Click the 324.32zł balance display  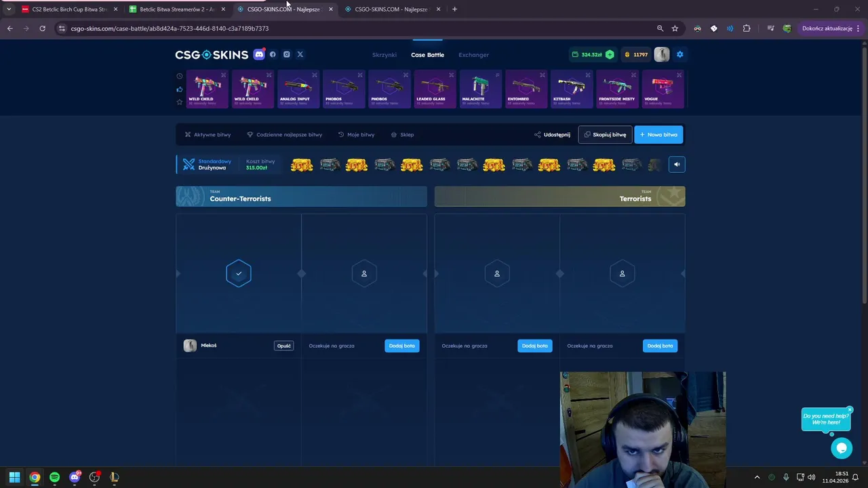pos(591,55)
